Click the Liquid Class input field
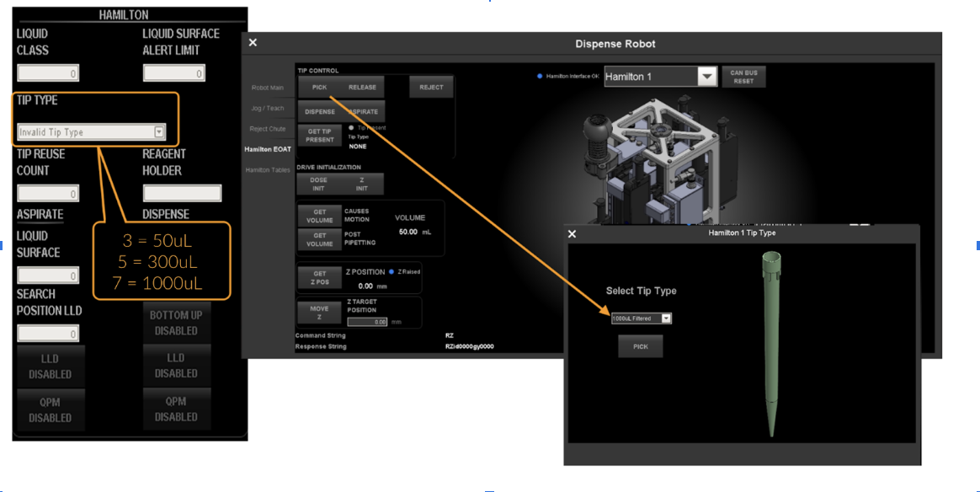 click(48, 73)
